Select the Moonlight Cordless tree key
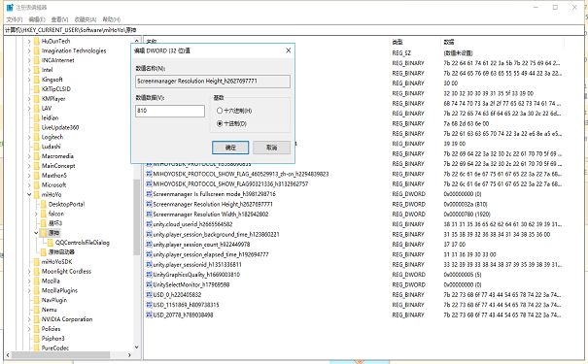588x364 pixels. click(66, 271)
